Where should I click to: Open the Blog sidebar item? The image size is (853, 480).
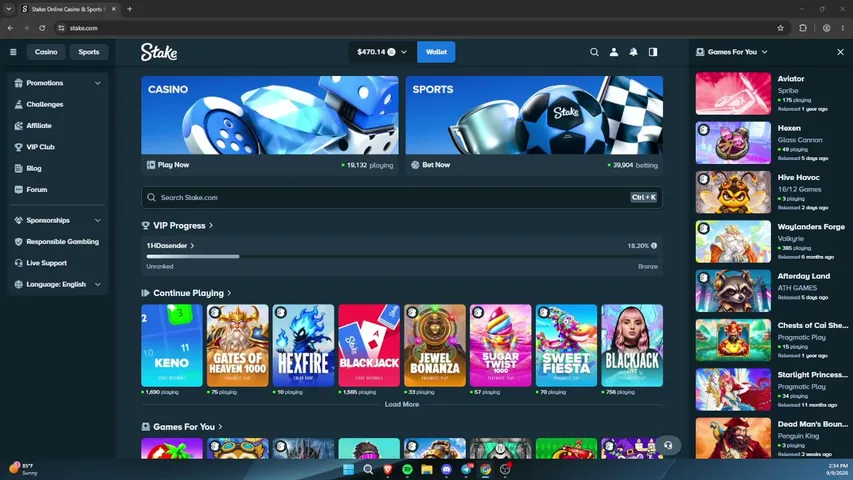[34, 168]
